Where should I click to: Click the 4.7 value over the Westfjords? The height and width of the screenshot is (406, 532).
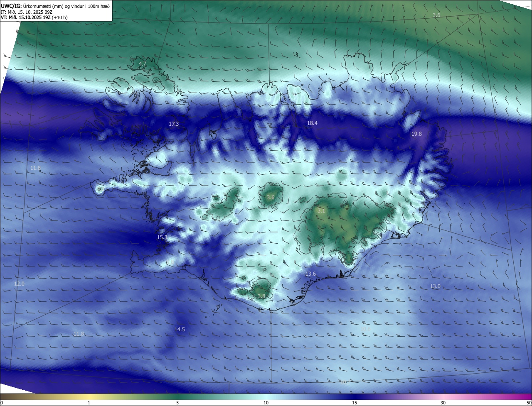click(x=143, y=64)
